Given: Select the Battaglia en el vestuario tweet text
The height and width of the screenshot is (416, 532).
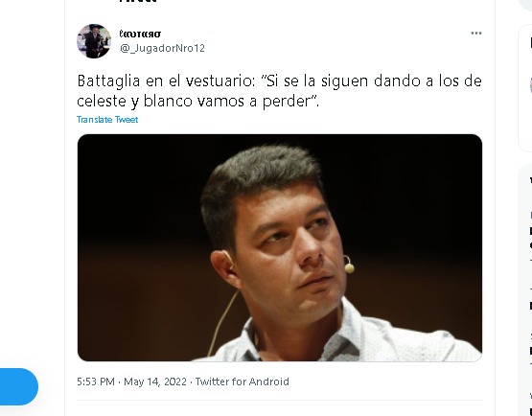Looking at the screenshot, I should [279, 91].
